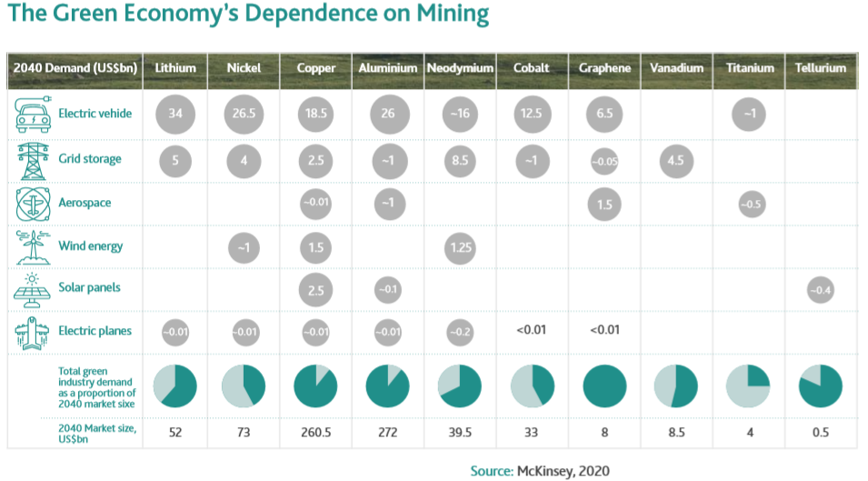Click the Graphene pie chart
This screenshot has height=481, width=868.
point(604,385)
